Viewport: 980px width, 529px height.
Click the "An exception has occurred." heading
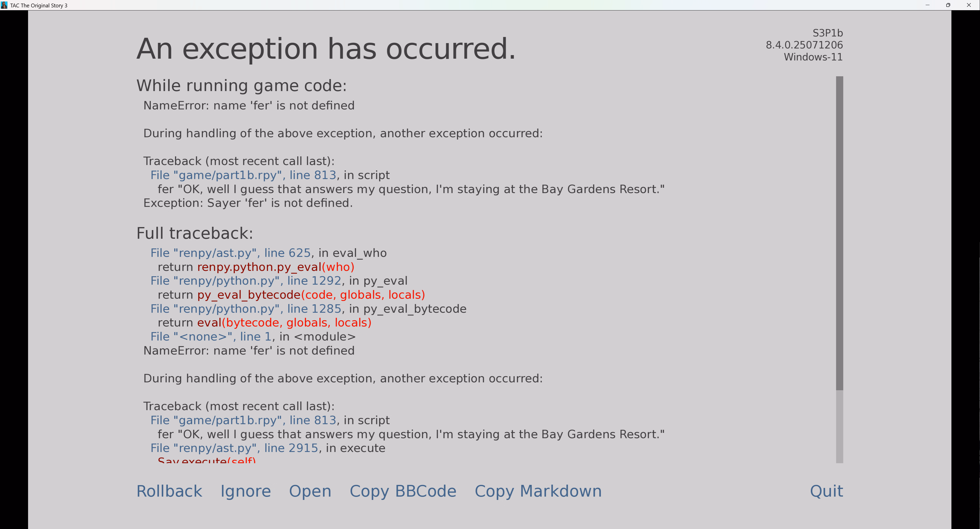point(326,49)
